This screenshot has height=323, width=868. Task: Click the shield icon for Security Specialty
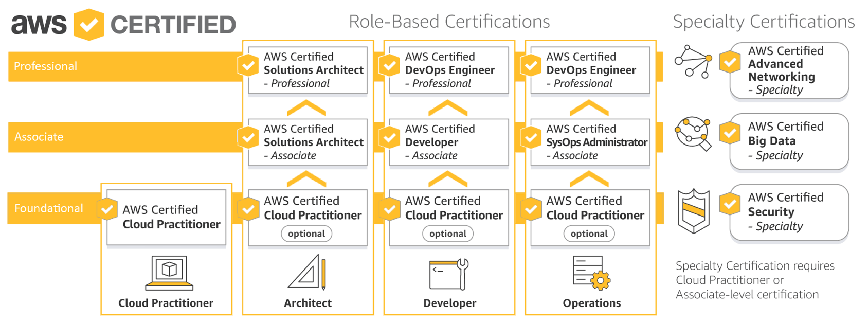pyautogui.click(x=694, y=211)
